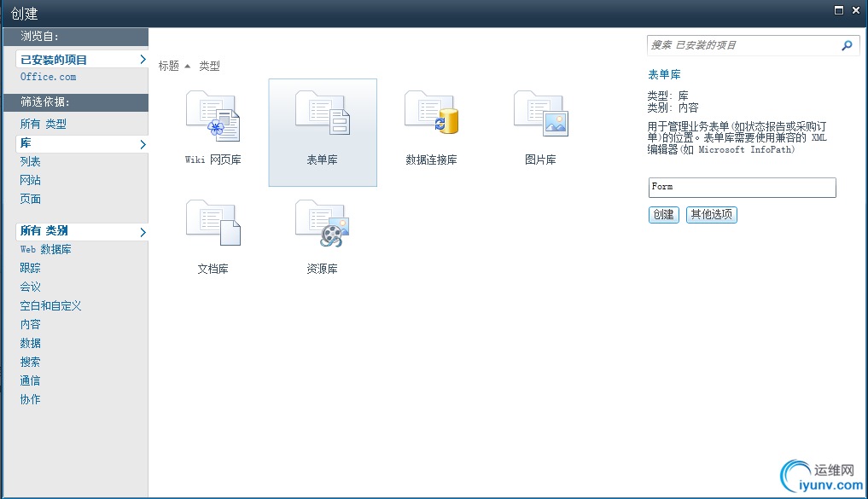
Task: Browse templates from Office.com
Action: (x=48, y=77)
